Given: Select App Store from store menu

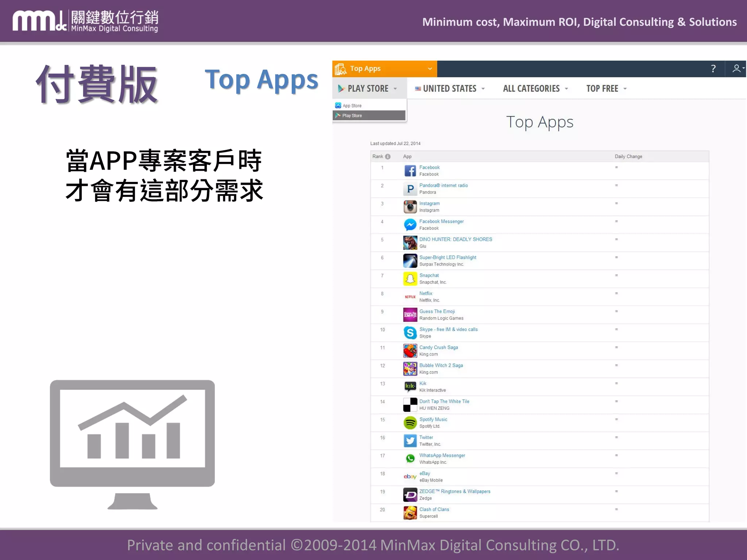Looking at the screenshot, I should [352, 106].
